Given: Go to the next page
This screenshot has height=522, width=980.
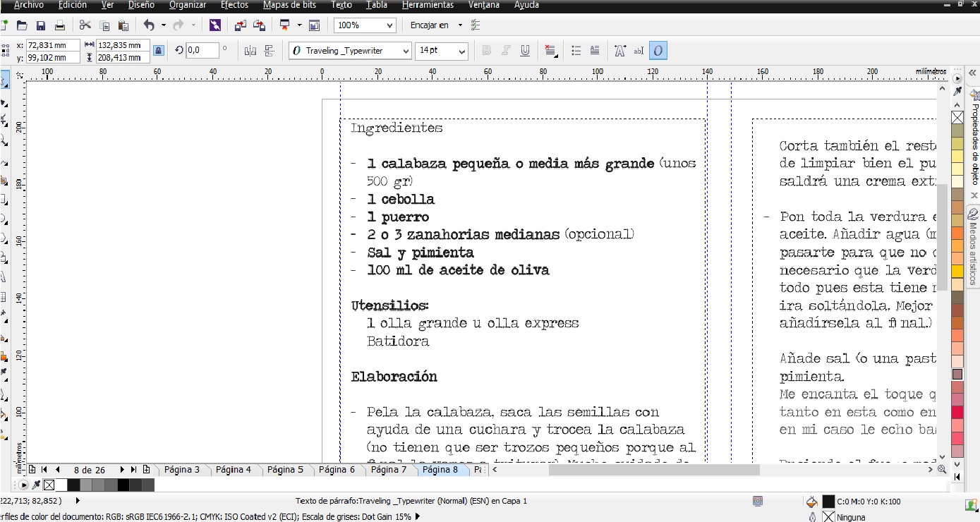Looking at the screenshot, I should pyautogui.click(x=122, y=469).
